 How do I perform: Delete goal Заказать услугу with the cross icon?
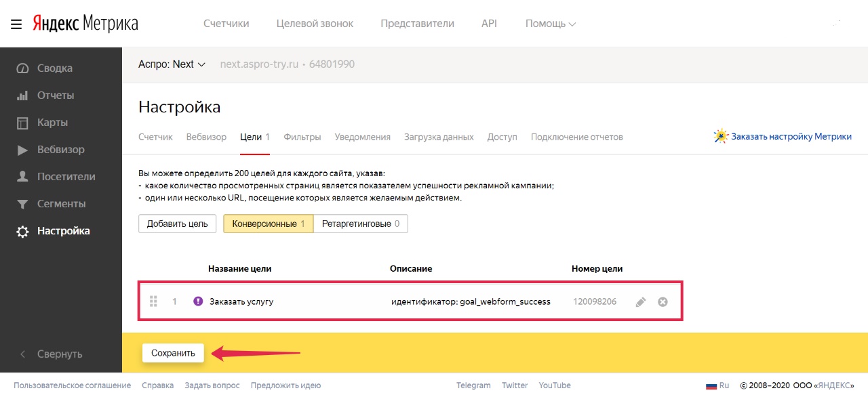[663, 301]
